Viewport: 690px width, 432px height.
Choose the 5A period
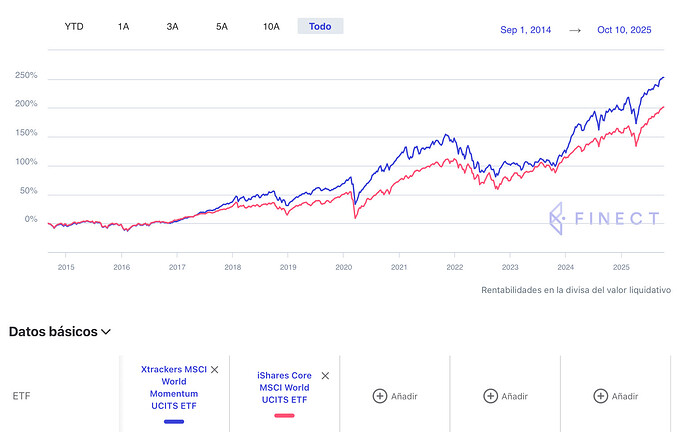pyautogui.click(x=221, y=26)
